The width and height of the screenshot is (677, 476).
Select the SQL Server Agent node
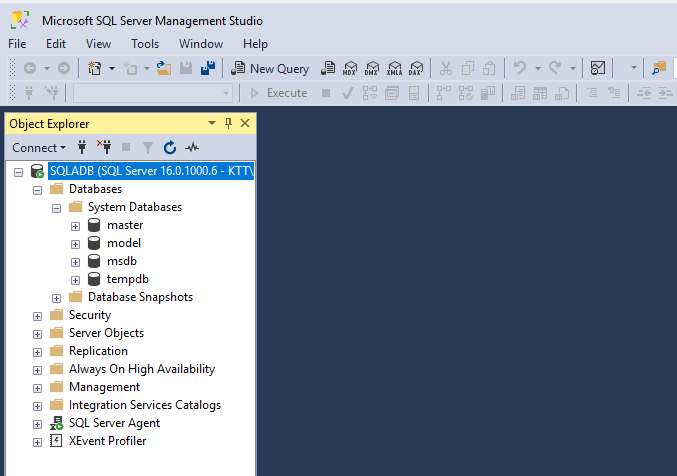(114, 423)
